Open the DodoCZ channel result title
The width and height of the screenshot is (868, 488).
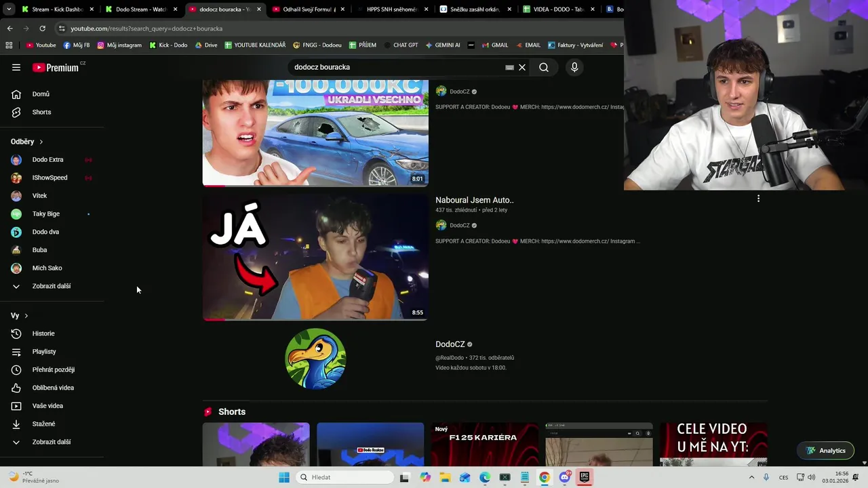point(450,344)
